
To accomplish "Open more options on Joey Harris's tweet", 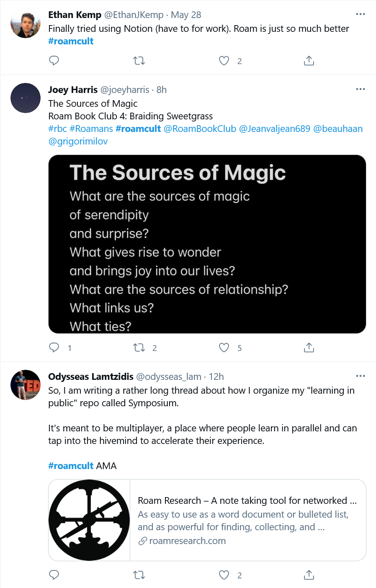I will (x=360, y=89).
